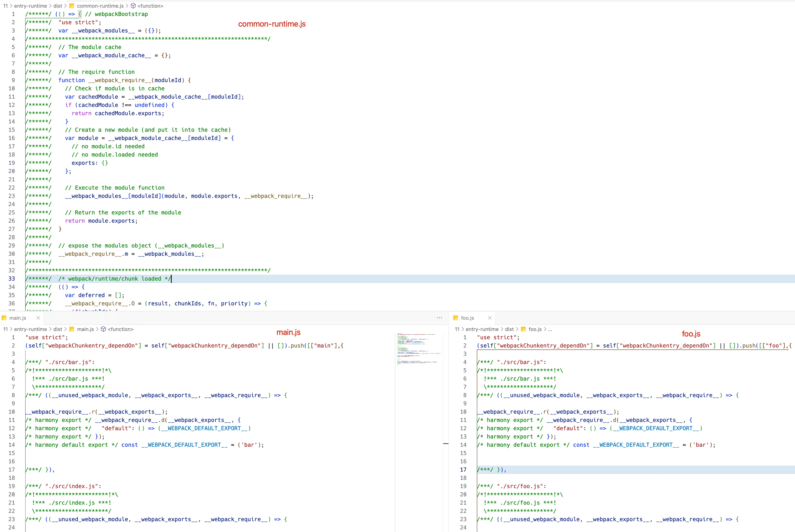The image size is (795, 532).
Task: Open <function> breadcrumb in top editor
Action: 150,6
